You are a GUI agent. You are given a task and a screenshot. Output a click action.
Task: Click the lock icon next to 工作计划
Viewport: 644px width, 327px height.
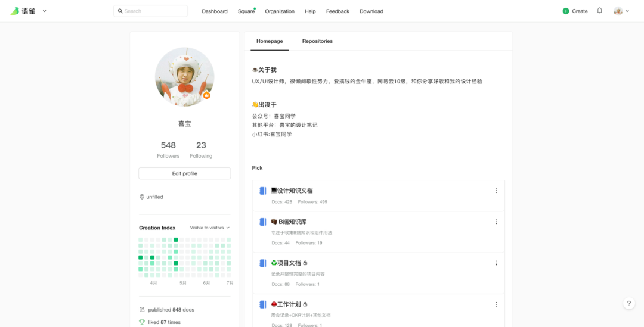(x=305, y=304)
